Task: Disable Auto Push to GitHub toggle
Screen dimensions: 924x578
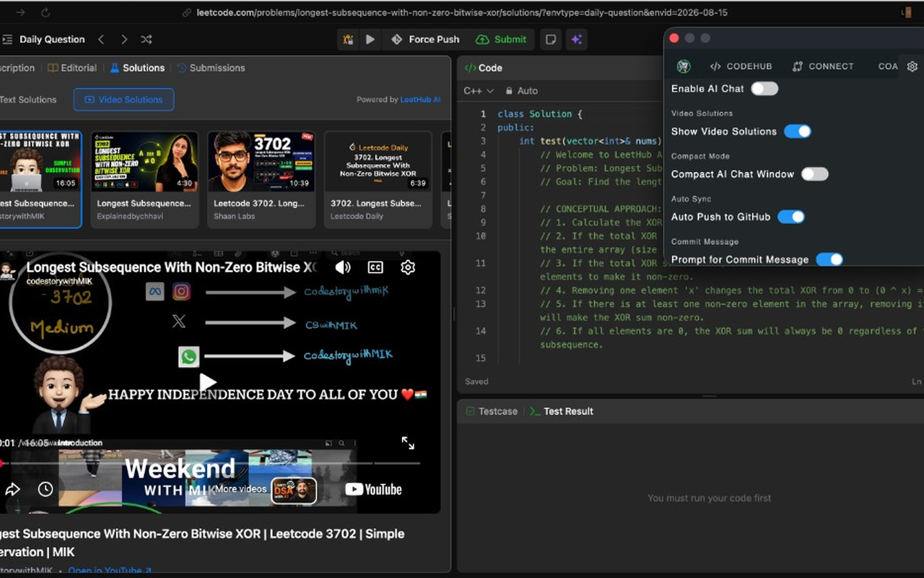Action: pos(791,217)
